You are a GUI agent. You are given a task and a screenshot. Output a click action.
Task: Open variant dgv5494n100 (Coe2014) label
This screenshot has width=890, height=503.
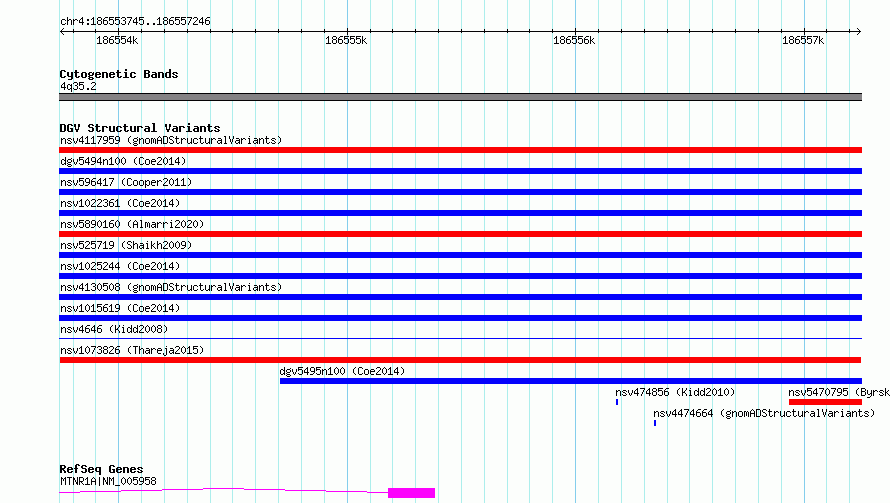pos(123,161)
